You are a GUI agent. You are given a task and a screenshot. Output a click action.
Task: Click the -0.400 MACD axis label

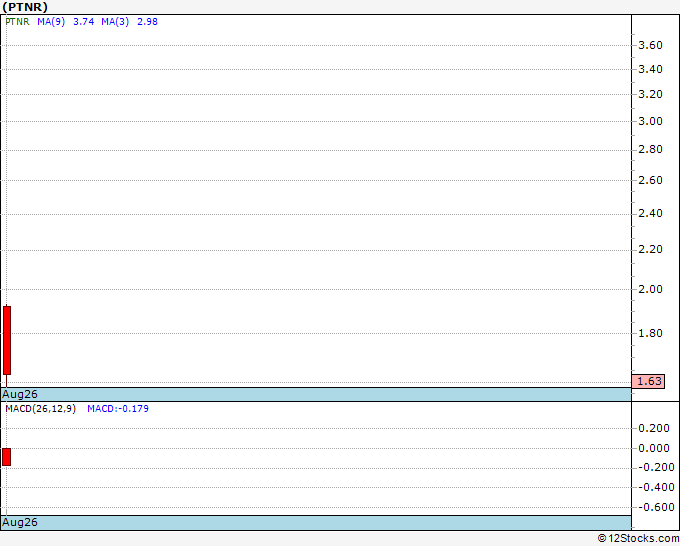click(656, 487)
